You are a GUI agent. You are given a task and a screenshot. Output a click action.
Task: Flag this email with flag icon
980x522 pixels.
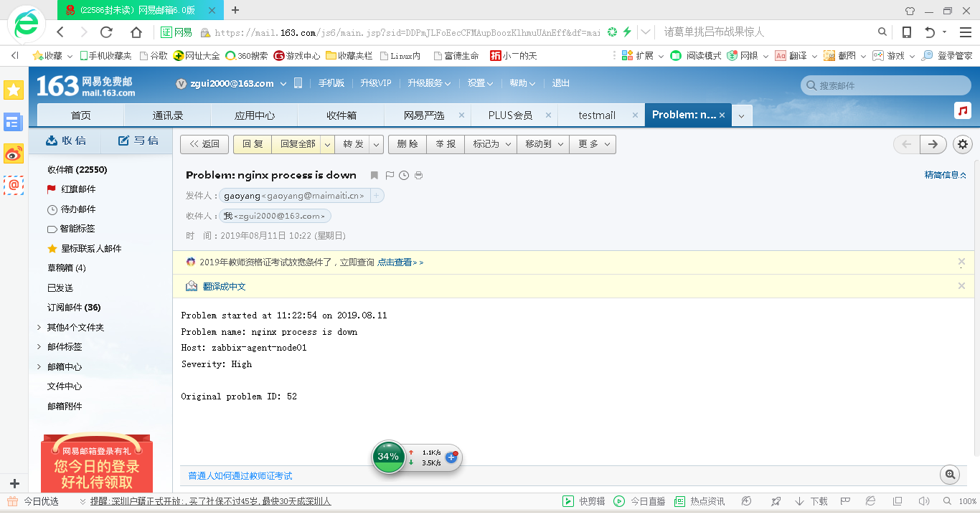point(390,175)
